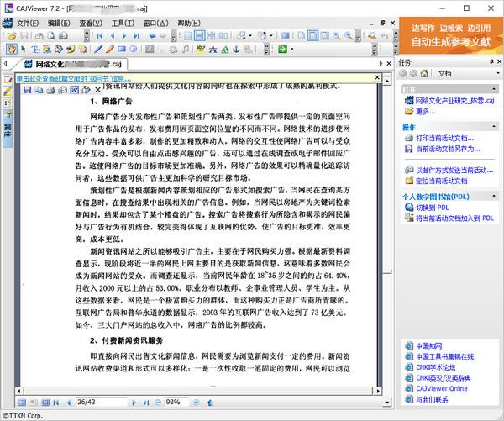Go to next page via top toolbar

[124, 35]
